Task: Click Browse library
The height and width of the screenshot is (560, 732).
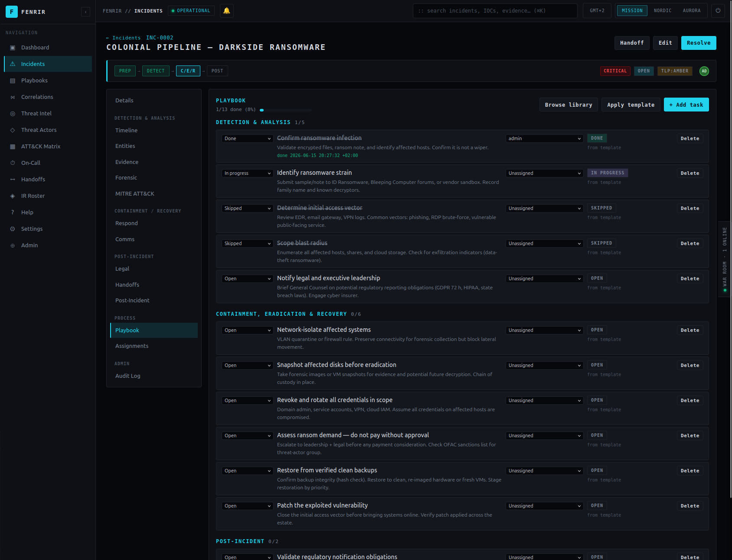Action: click(569, 105)
